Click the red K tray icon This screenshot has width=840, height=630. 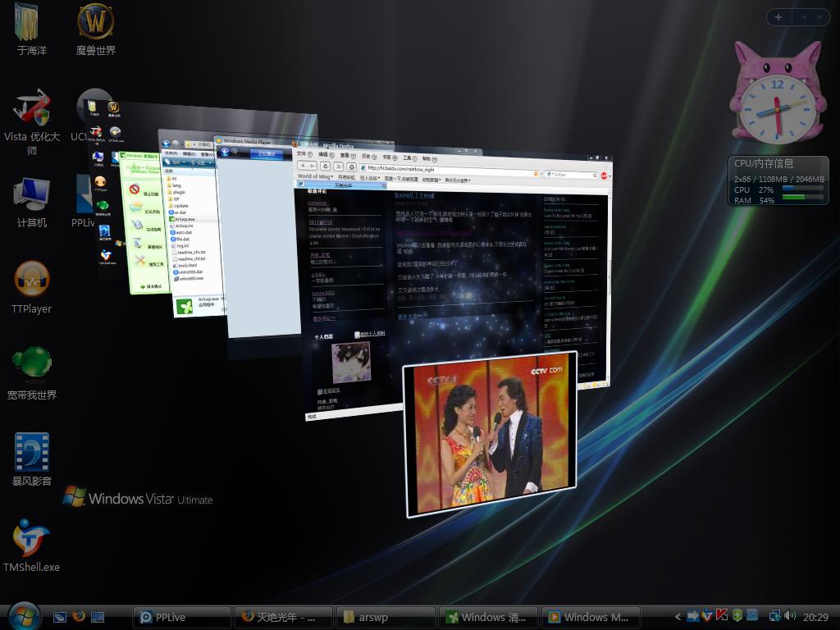(x=723, y=616)
